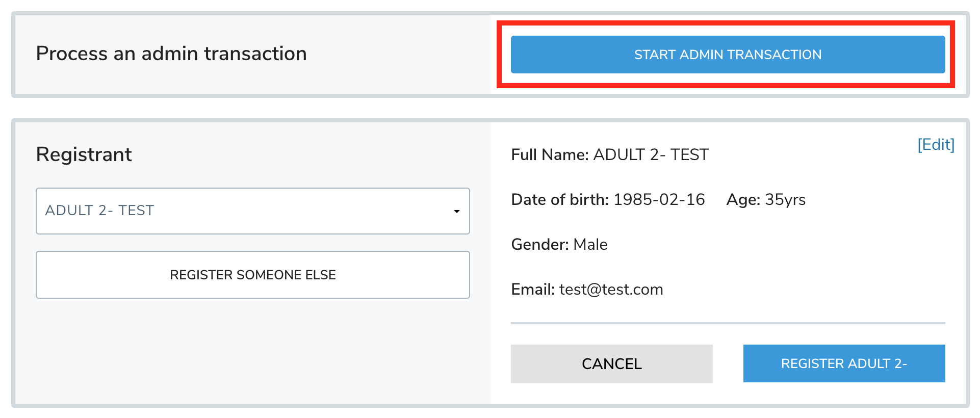Open the Edit link for registrant details
Screen dimensions: 980x418
click(x=936, y=145)
